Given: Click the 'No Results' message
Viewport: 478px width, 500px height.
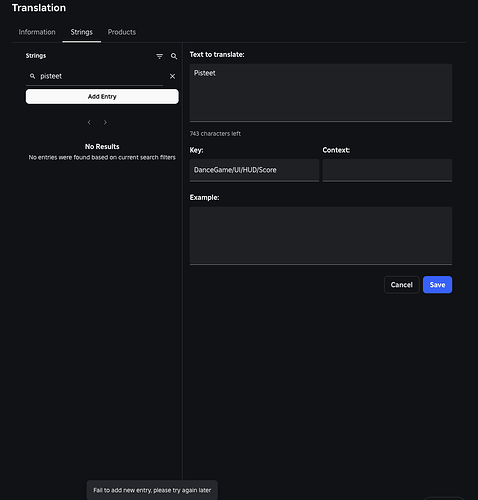Looking at the screenshot, I should point(102,147).
